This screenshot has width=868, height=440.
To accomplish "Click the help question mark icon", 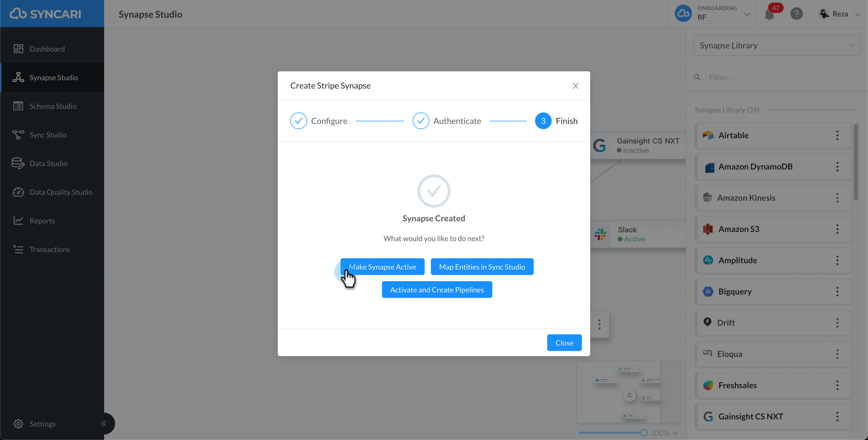I will coord(797,14).
